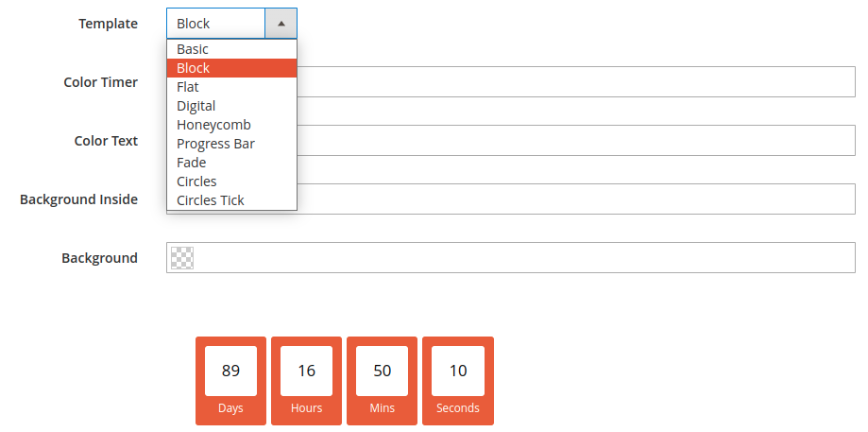This screenshot has width=868, height=432.
Task: Click the Color Timer label
Action: pyautogui.click(x=101, y=82)
